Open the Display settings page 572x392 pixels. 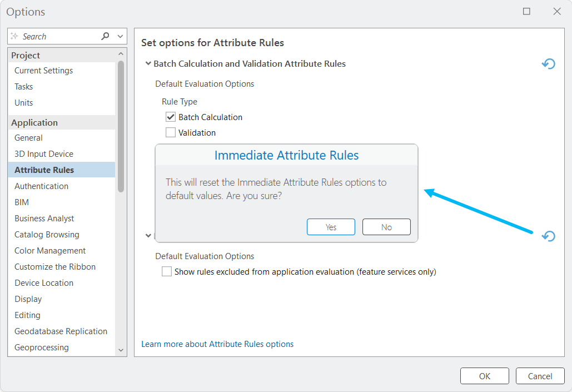pos(28,299)
